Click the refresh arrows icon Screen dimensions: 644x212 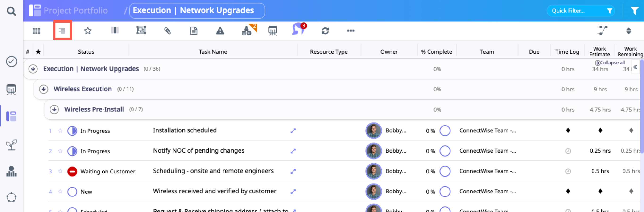pyautogui.click(x=325, y=31)
